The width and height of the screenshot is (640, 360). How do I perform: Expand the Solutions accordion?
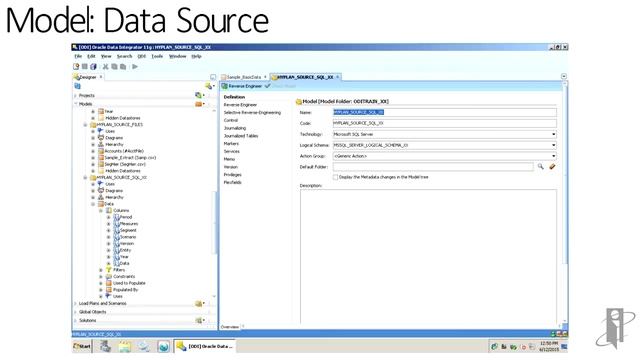coord(76,321)
